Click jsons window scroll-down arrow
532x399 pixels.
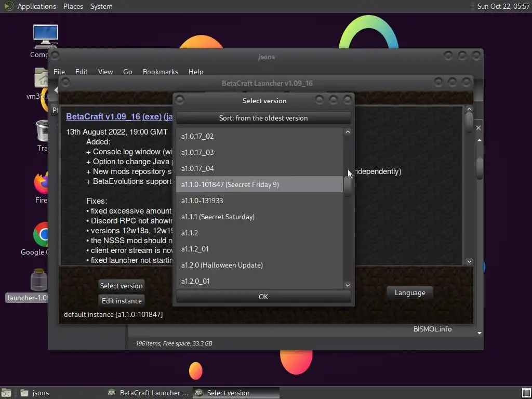(480, 333)
